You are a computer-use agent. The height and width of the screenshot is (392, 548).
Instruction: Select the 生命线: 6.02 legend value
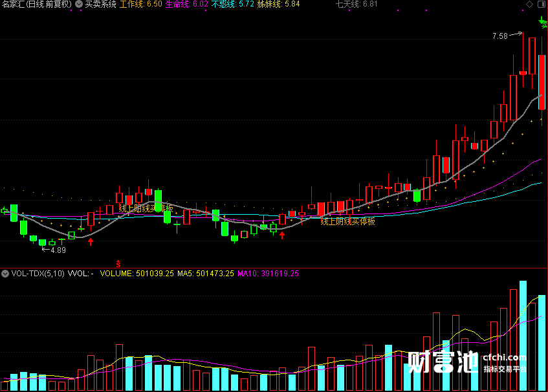pos(186,4)
